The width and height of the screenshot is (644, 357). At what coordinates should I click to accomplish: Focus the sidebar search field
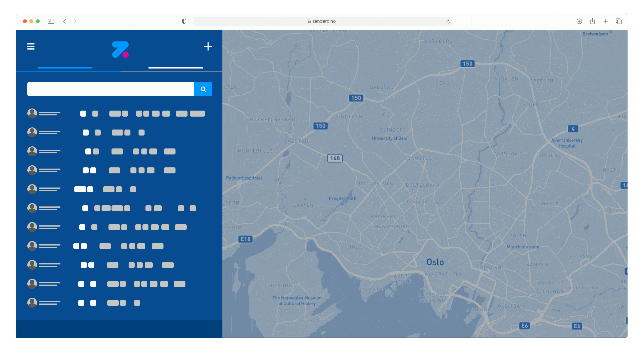point(111,89)
